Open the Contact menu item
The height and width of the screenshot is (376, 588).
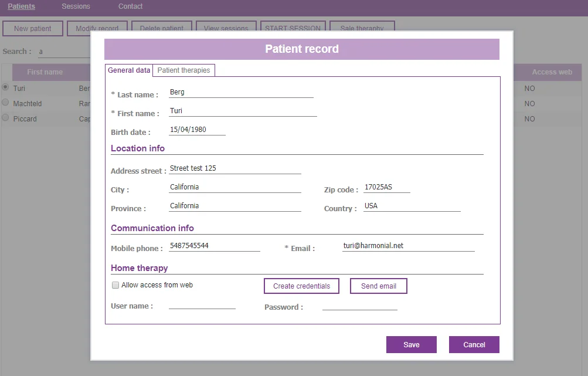(130, 6)
